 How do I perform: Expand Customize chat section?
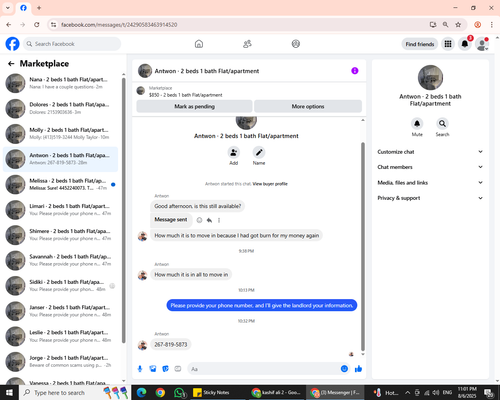pos(430,152)
